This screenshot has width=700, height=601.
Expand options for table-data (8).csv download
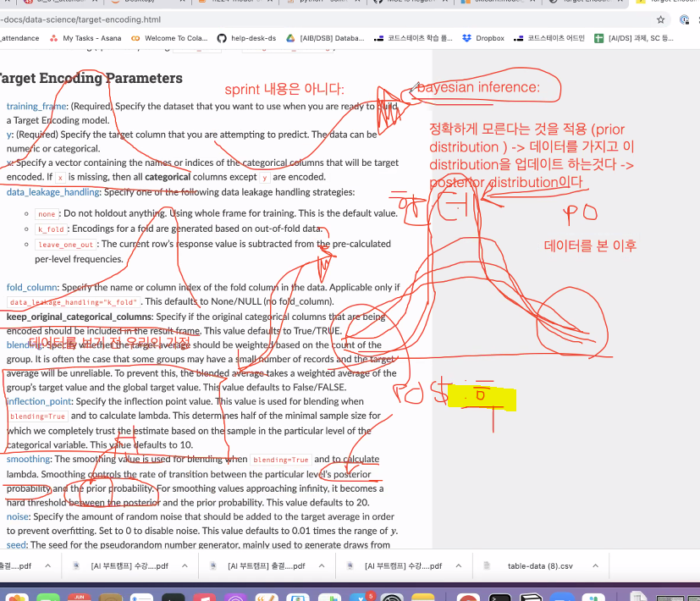[596, 565]
